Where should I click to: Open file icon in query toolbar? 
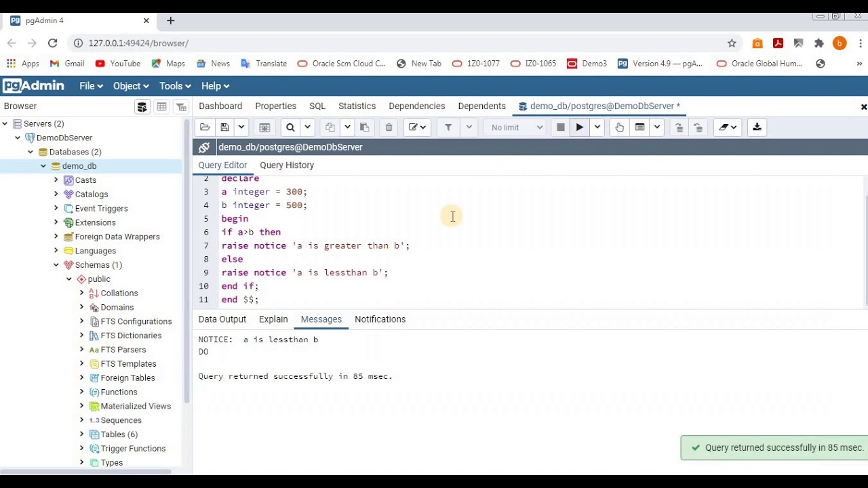[x=205, y=127]
